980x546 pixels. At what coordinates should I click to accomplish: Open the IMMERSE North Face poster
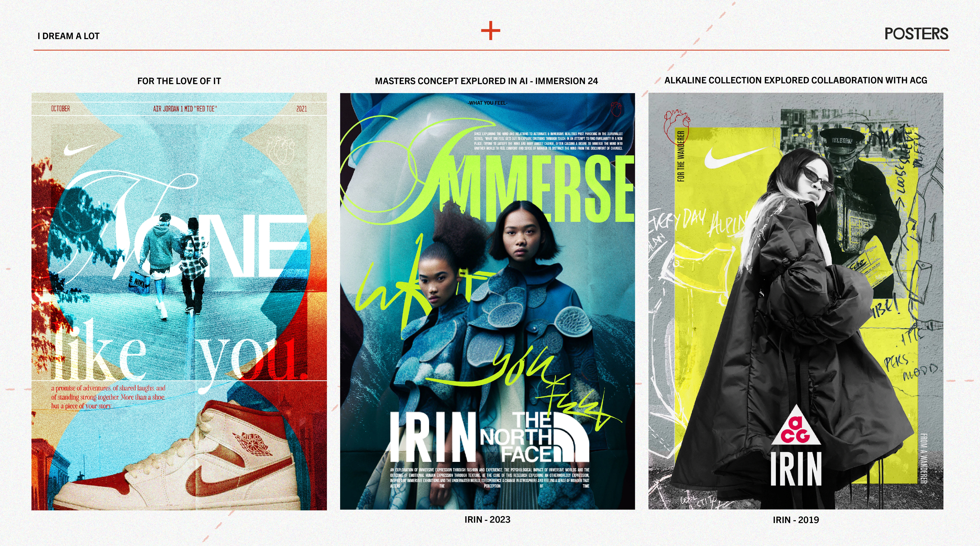pyautogui.click(x=487, y=301)
